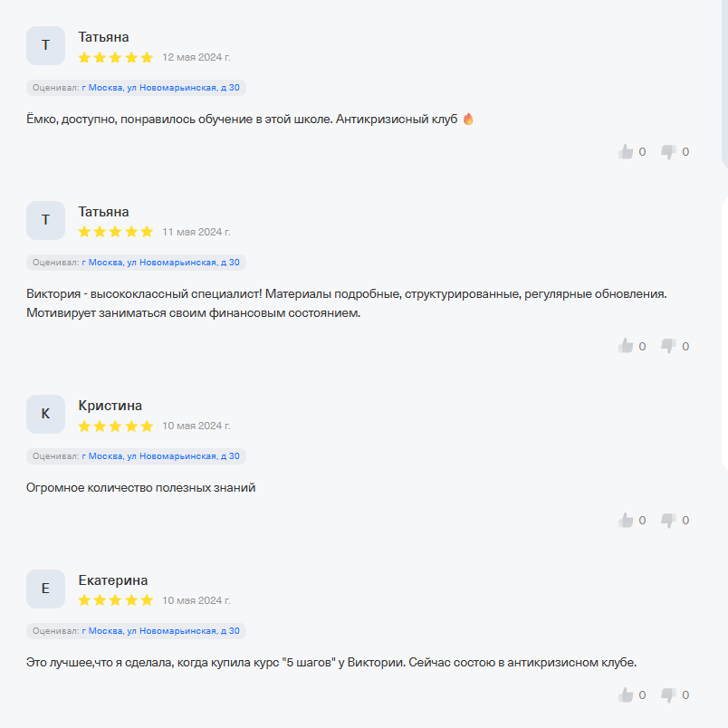728x728 pixels.
Task: Click the avatar of Tatyana's 12 May review
Action: tap(45, 45)
